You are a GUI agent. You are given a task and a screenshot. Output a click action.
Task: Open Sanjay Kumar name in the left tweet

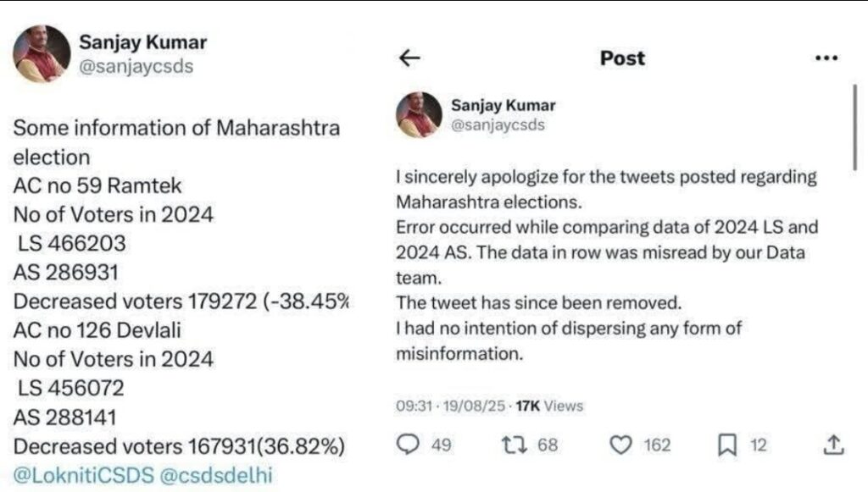click(x=142, y=42)
